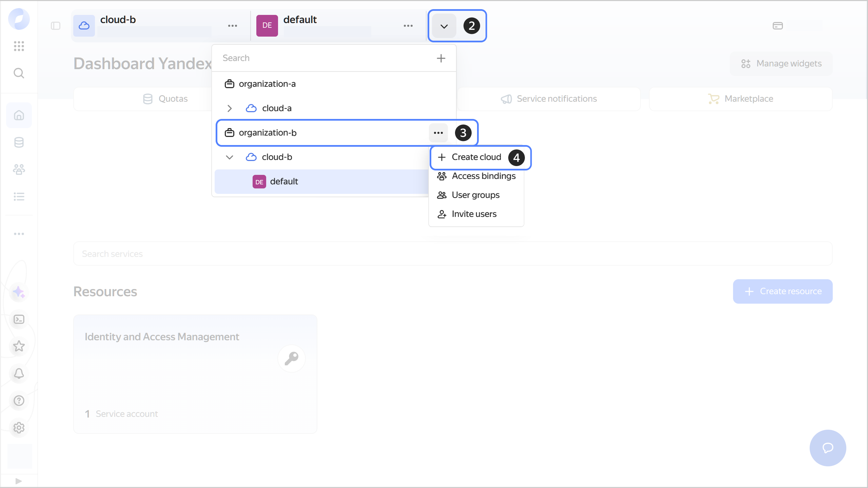Open the all services grid icon
The width and height of the screenshot is (868, 488).
click(19, 46)
